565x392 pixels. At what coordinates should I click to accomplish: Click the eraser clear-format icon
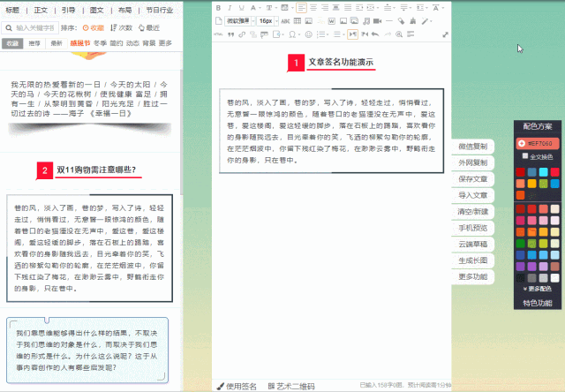[x=401, y=21]
